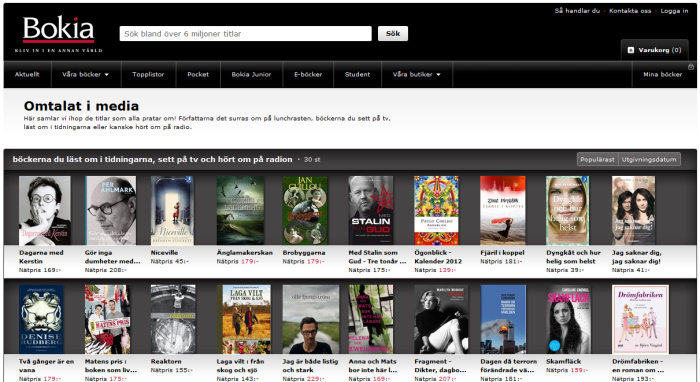Open Jag är både listig cover

311,319
